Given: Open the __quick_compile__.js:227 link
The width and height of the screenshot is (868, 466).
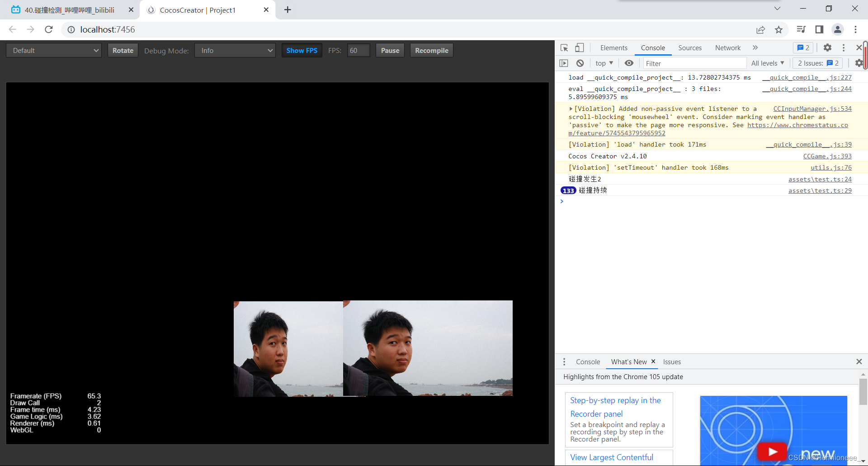Looking at the screenshot, I should [807, 77].
